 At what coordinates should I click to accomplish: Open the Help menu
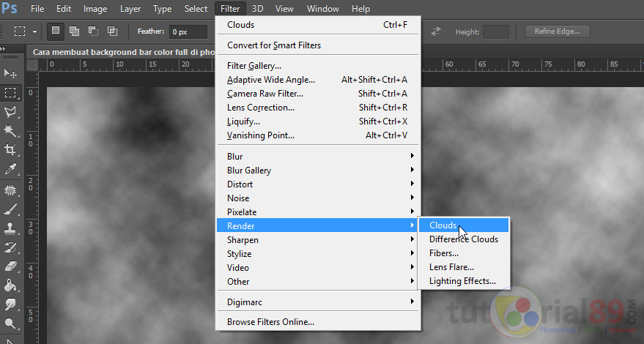[360, 9]
